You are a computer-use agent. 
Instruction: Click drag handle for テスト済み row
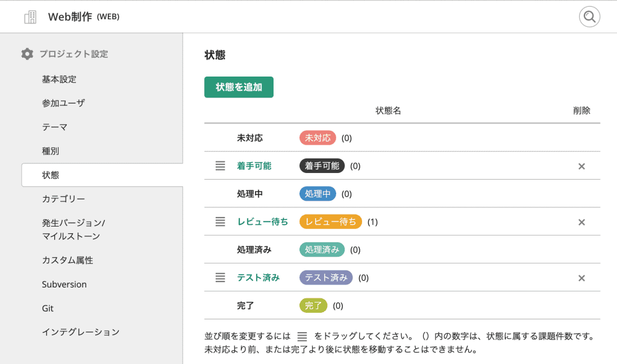pyautogui.click(x=220, y=278)
